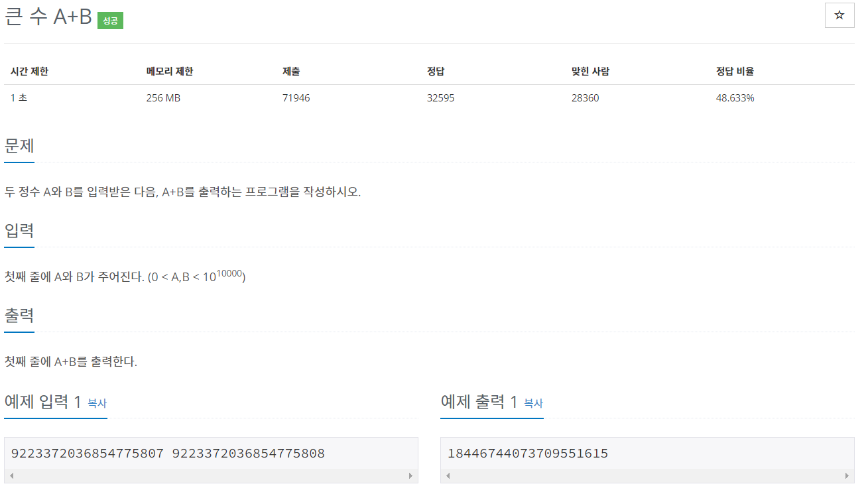This screenshot has width=868, height=498.
Task: Click the time limit value 1 초
Action: point(19,98)
